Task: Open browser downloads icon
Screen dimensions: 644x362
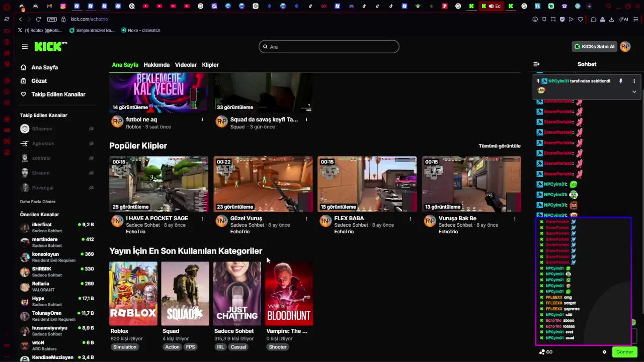Action: coord(611,19)
